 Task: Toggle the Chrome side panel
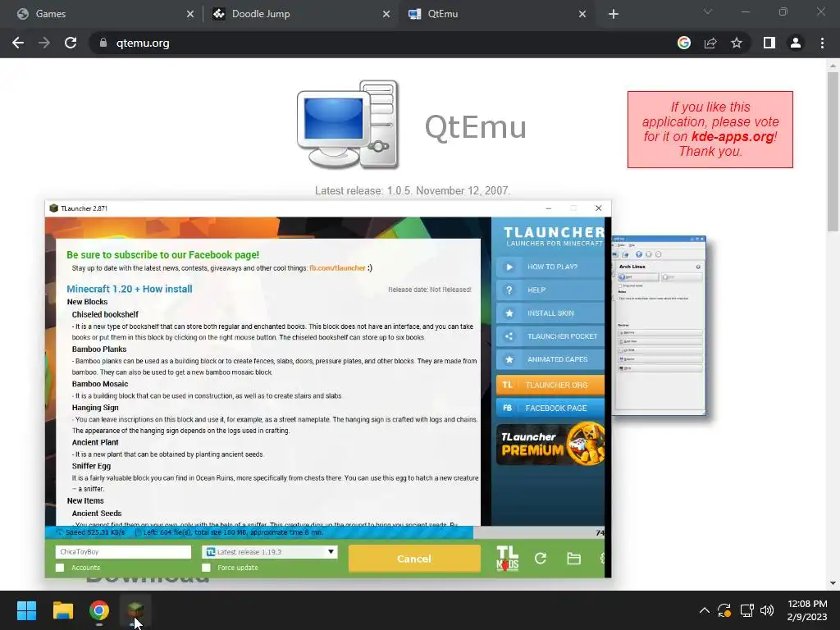click(x=769, y=43)
